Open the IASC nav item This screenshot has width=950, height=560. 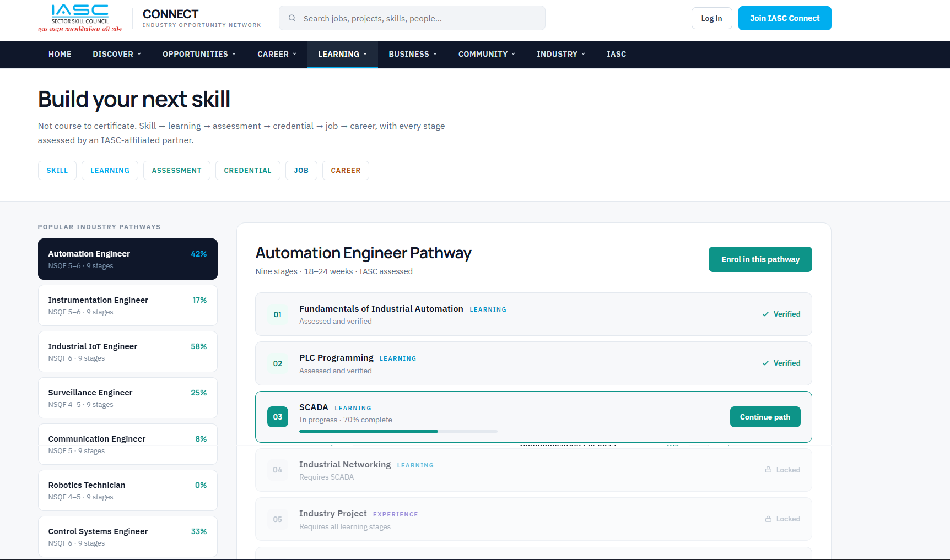617,54
